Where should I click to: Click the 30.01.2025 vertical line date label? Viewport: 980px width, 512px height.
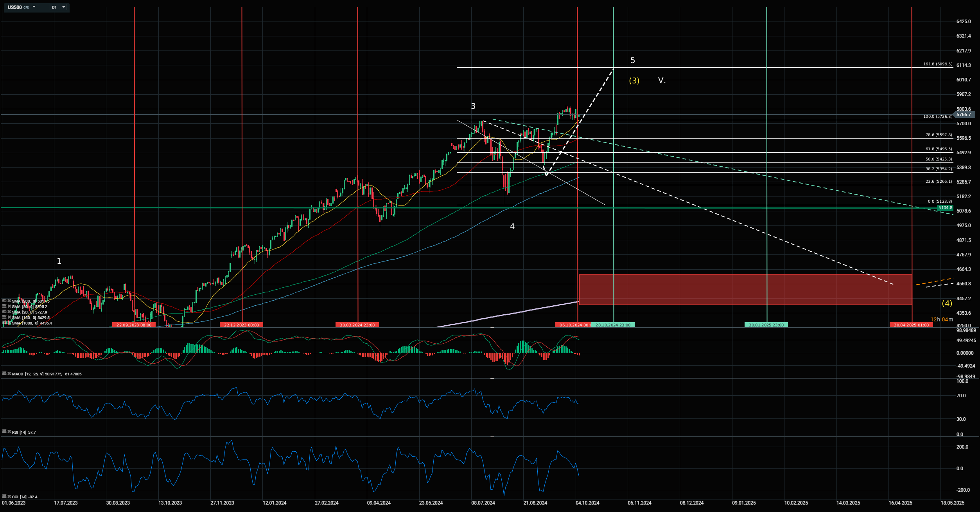(766, 325)
